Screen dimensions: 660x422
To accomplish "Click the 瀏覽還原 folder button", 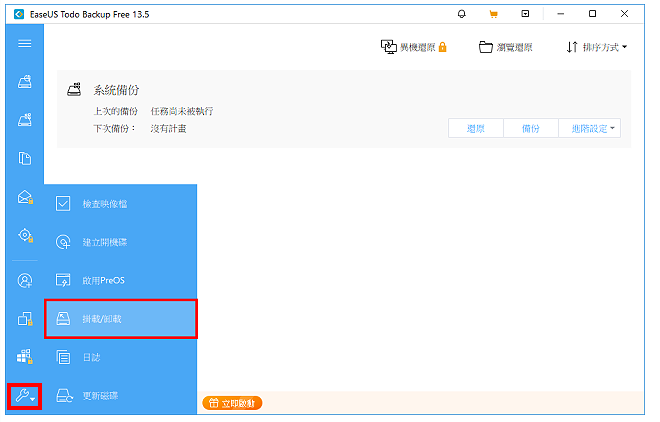I will pyautogui.click(x=506, y=47).
